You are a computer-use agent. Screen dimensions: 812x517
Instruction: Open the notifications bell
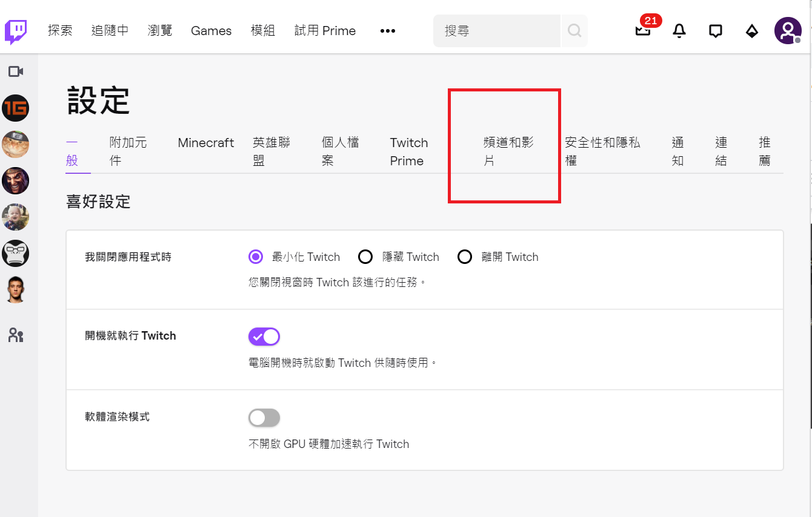tap(679, 31)
